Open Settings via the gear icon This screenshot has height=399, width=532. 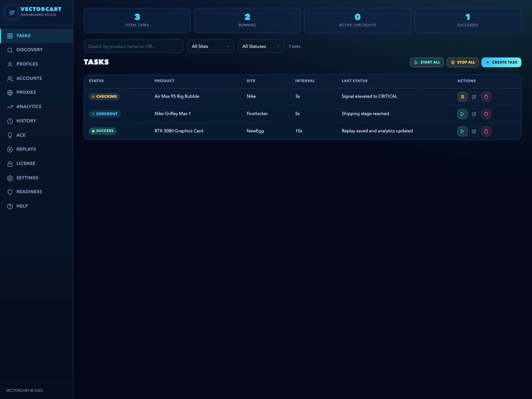(10, 178)
